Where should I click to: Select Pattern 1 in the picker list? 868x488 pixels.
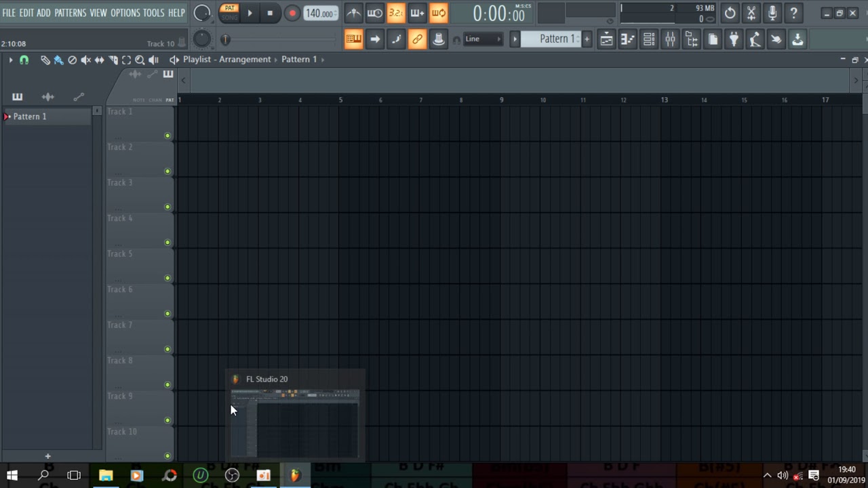point(46,117)
